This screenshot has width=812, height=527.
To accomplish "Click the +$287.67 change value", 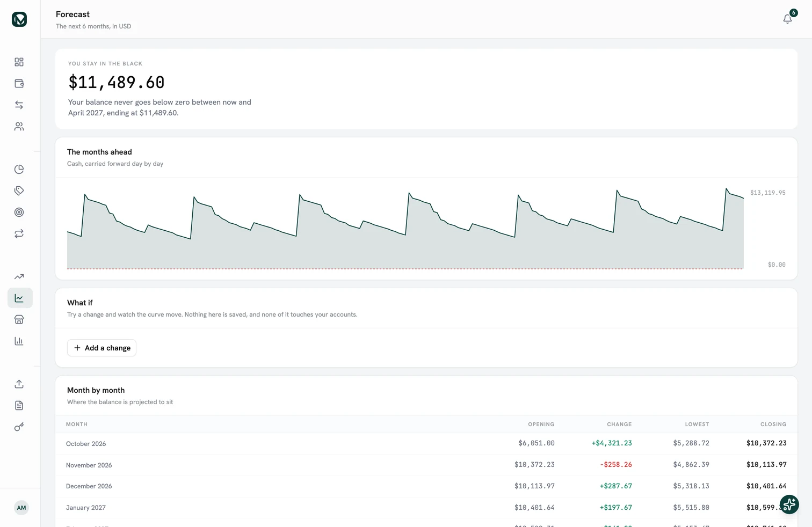I will point(616,486).
